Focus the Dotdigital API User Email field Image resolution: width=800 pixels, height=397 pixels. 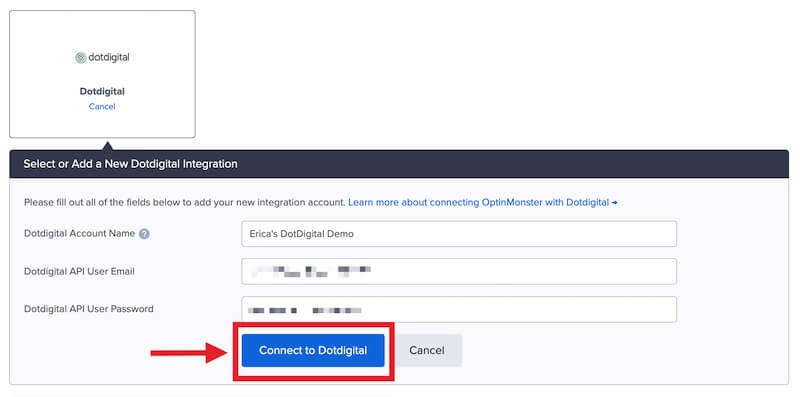pos(459,271)
